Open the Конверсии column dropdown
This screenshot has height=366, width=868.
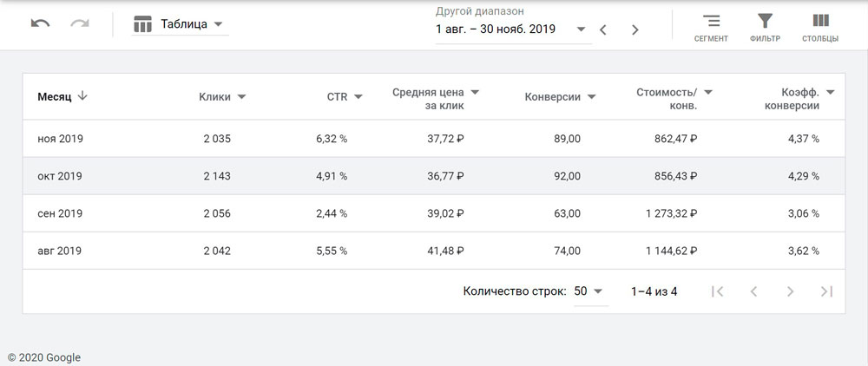point(590,97)
